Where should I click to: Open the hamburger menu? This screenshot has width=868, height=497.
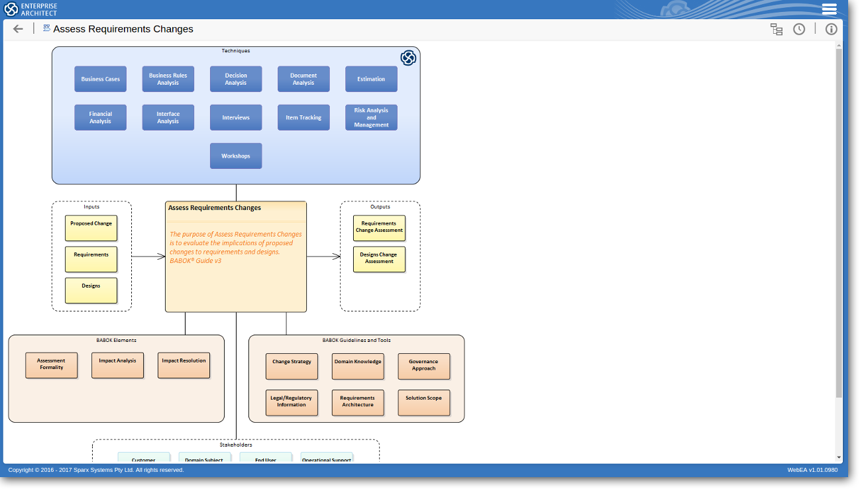[x=829, y=9]
